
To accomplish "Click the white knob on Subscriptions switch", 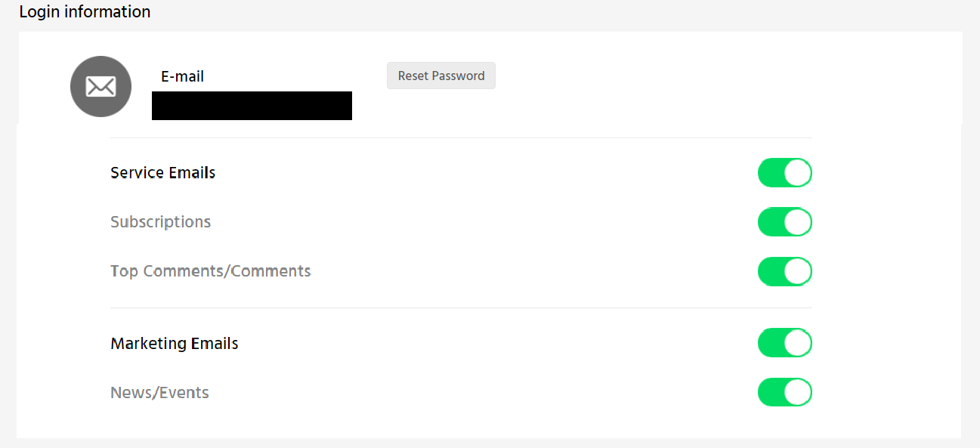I will [x=798, y=222].
